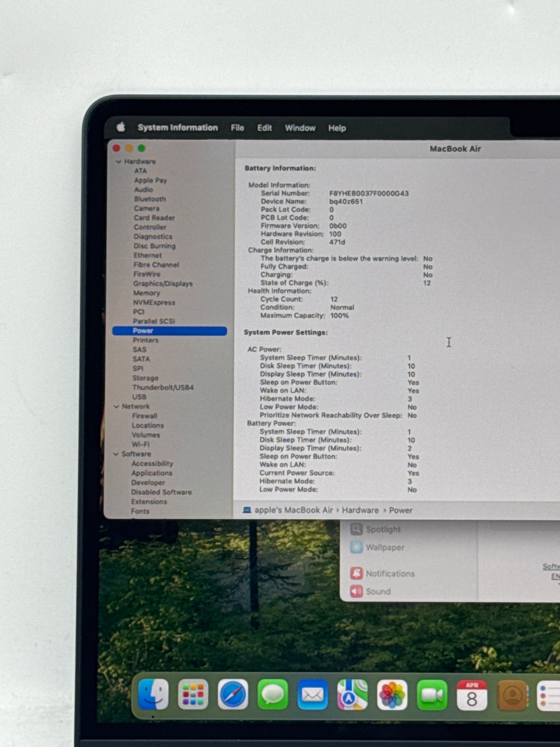Open Notifications in System Settings
The image size is (560, 747).
click(390, 574)
